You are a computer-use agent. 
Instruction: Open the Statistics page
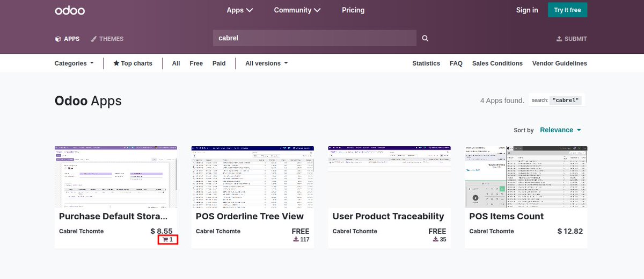(x=426, y=63)
